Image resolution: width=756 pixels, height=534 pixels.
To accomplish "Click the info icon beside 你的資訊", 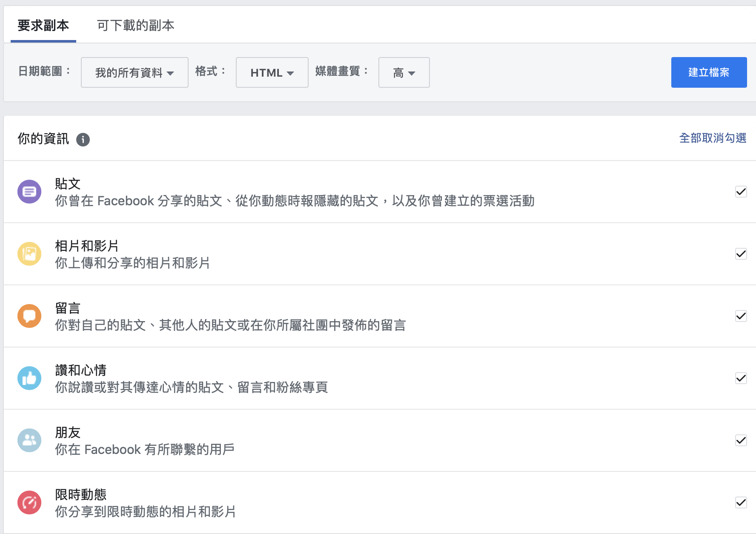I will point(83,139).
